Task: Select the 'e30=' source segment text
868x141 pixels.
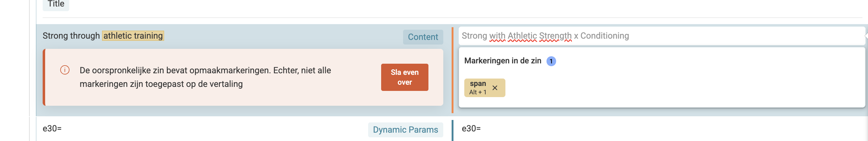Action: (52, 129)
